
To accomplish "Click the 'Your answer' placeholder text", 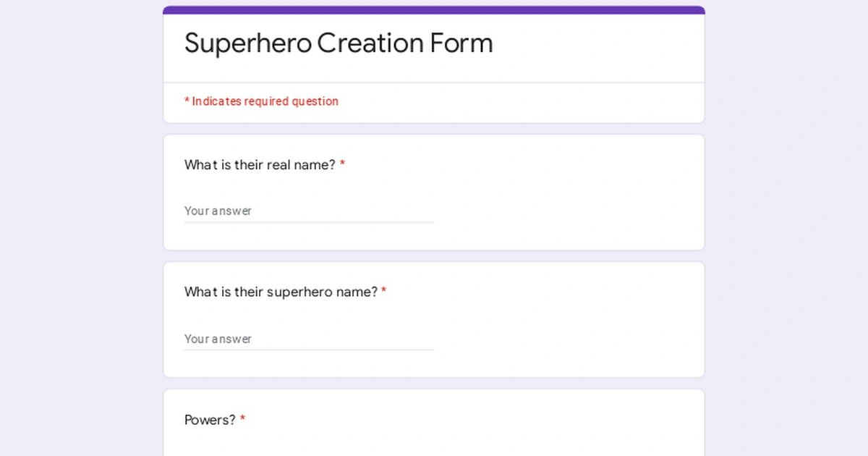I will point(218,211).
